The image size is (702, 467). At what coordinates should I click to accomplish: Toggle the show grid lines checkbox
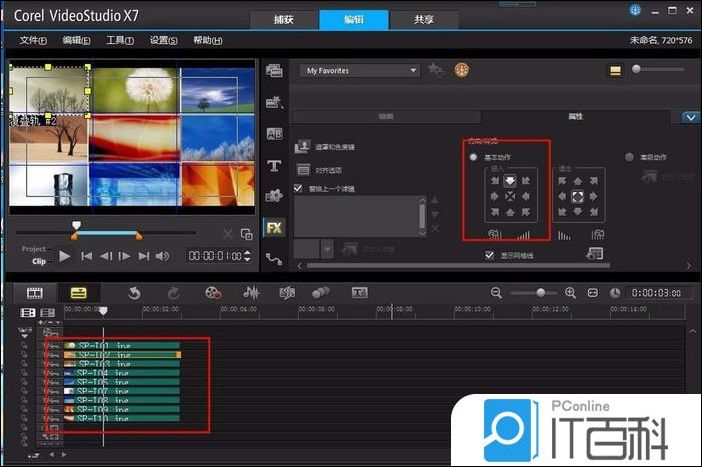(489, 255)
